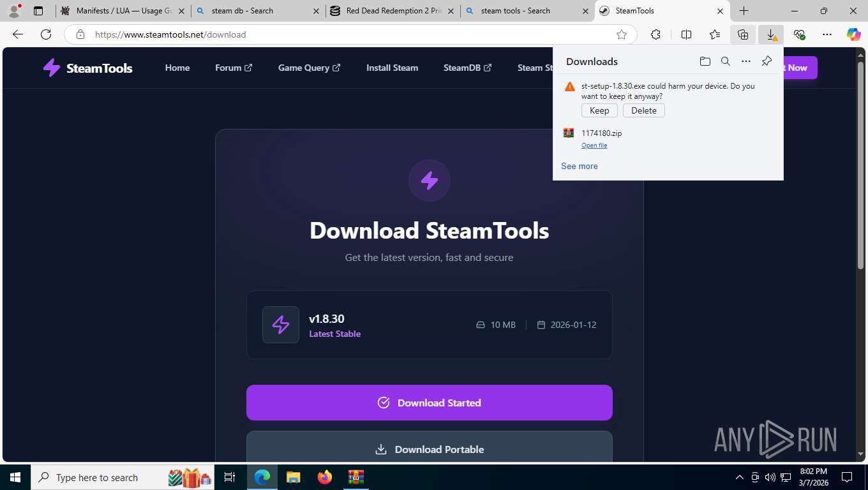The image size is (868, 490).
Task: Open the browser profile icon
Action: click(14, 11)
